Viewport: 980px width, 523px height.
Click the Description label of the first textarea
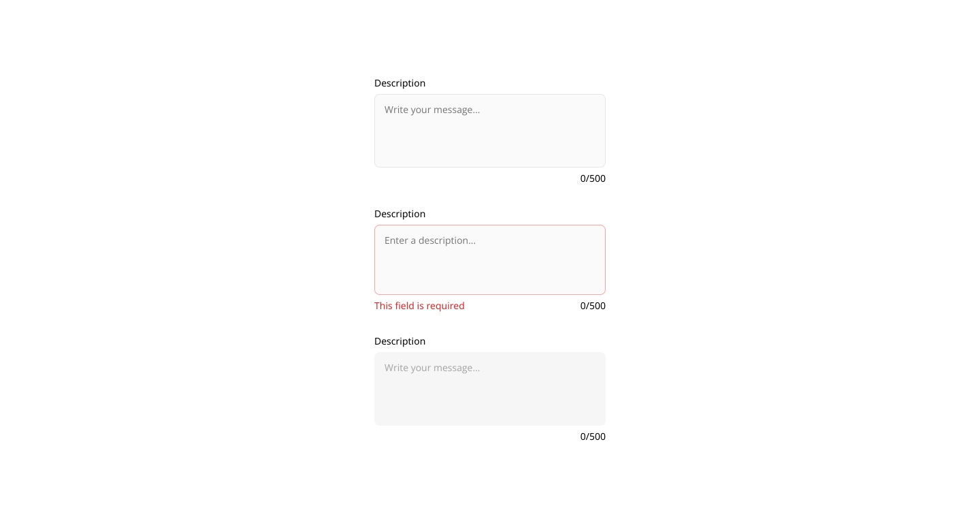coord(399,83)
